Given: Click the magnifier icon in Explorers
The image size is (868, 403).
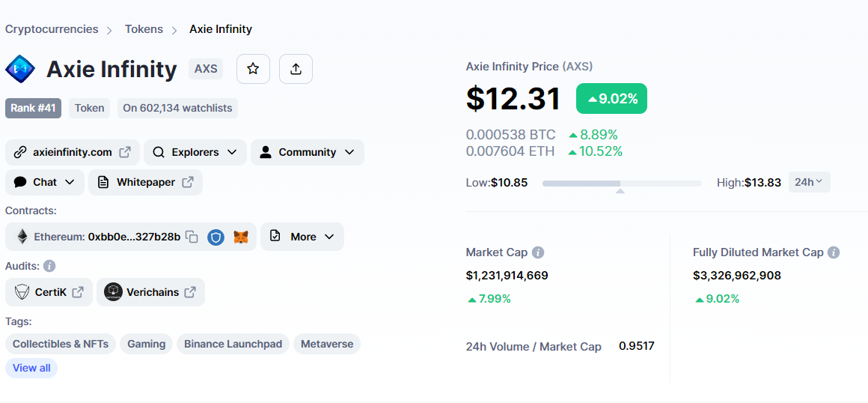Looking at the screenshot, I should coord(159,152).
